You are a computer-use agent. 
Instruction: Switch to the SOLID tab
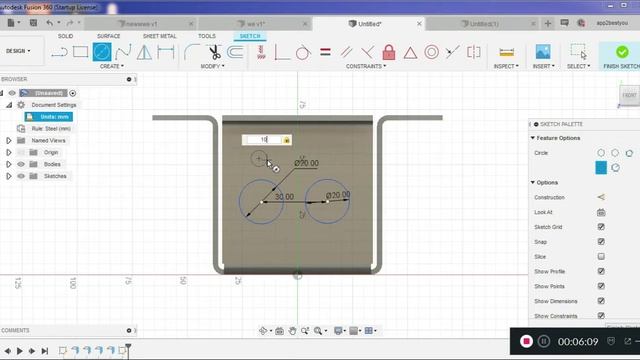pos(65,36)
